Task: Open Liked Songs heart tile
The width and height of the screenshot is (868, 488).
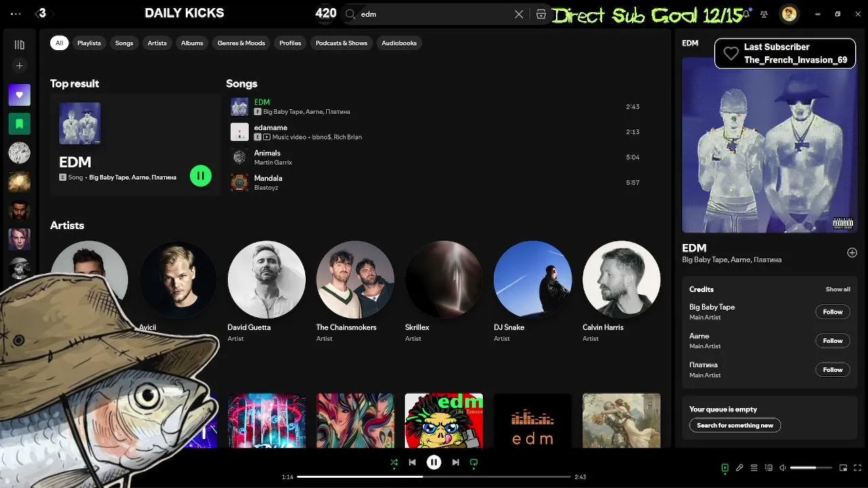Action: (19, 95)
